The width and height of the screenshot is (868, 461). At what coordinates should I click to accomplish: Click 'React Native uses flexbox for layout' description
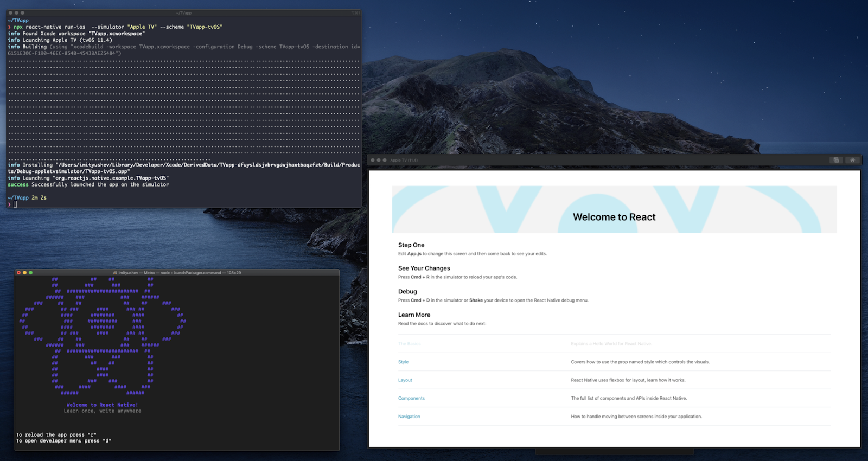628,380
